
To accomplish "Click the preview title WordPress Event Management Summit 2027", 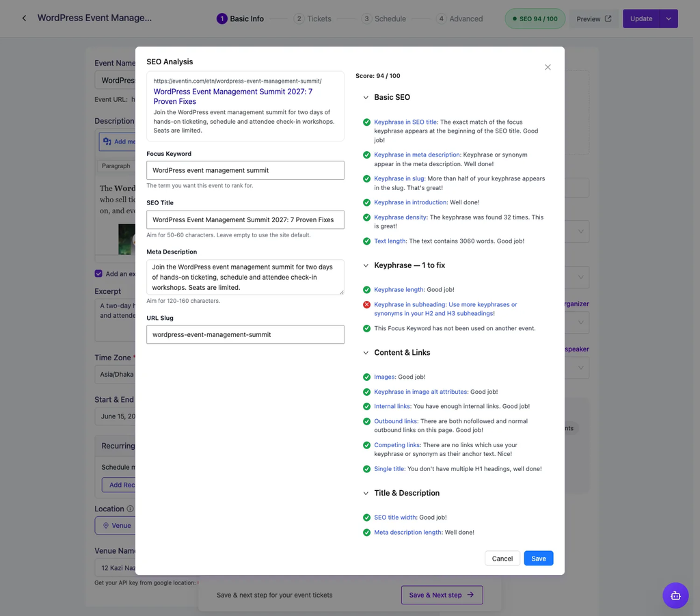I will (x=233, y=96).
